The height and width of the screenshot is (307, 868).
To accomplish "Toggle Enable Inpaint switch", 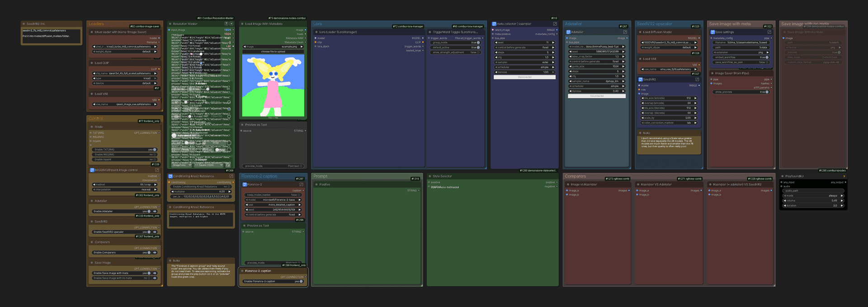I will [x=155, y=159].
